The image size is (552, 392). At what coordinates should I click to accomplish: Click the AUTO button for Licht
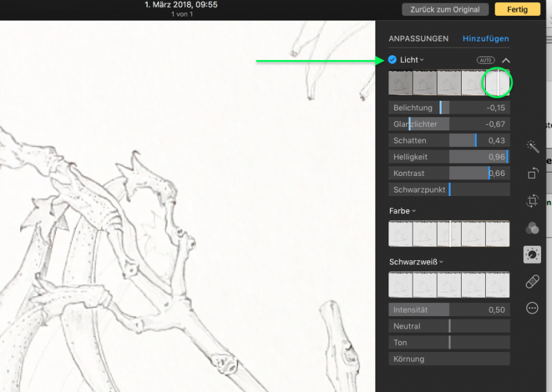click(x=486, y=60)
